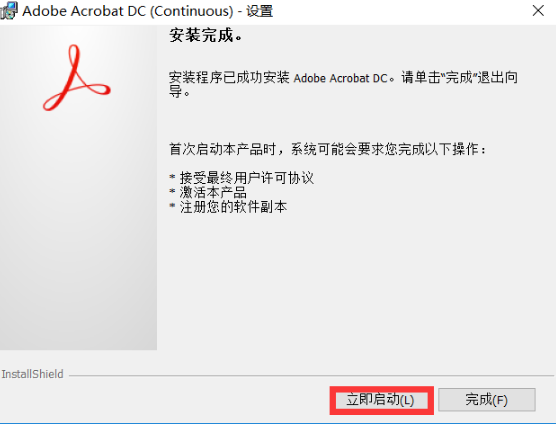Click the 完成(F) finish button

pos(486,400)
